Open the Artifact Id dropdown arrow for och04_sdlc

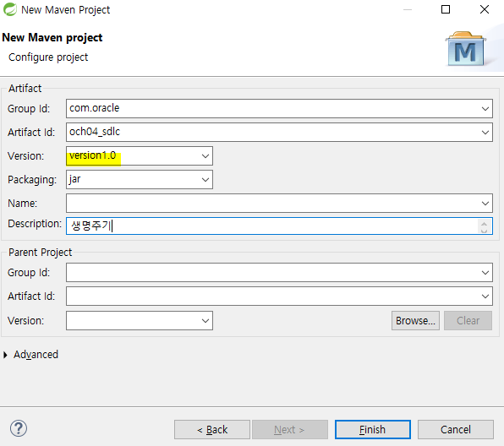coord(485,132)
